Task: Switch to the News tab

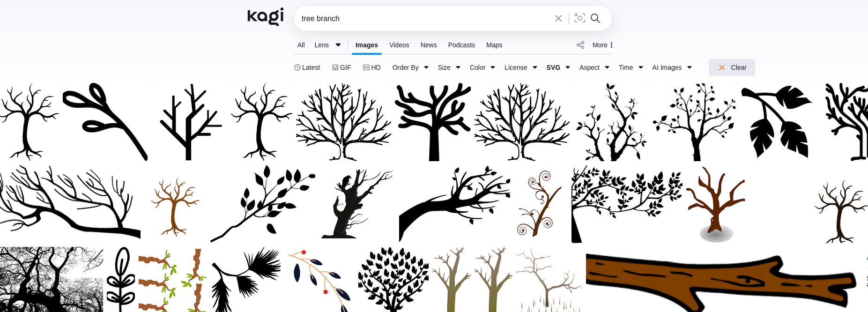Action: (428, 45)
